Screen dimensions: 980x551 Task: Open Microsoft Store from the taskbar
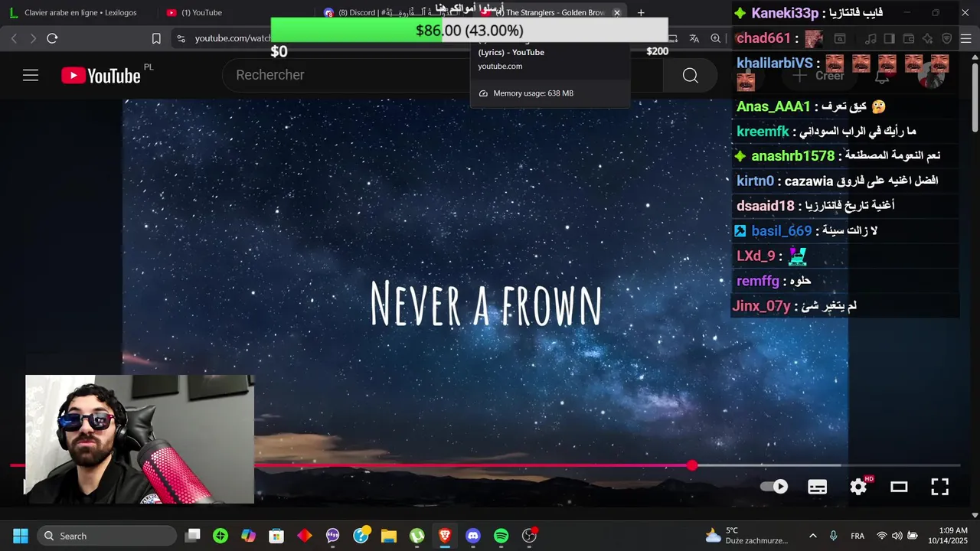276,536
